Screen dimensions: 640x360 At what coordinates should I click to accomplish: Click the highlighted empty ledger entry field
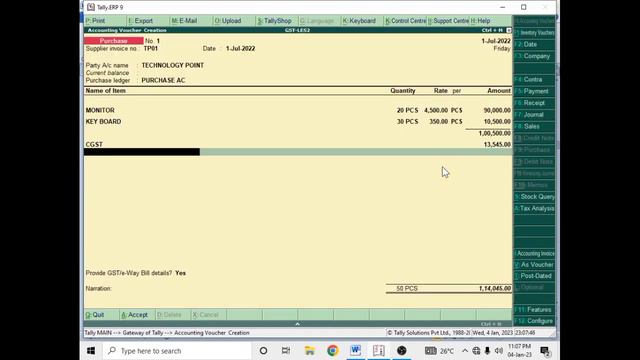click(x=142, y=152)
